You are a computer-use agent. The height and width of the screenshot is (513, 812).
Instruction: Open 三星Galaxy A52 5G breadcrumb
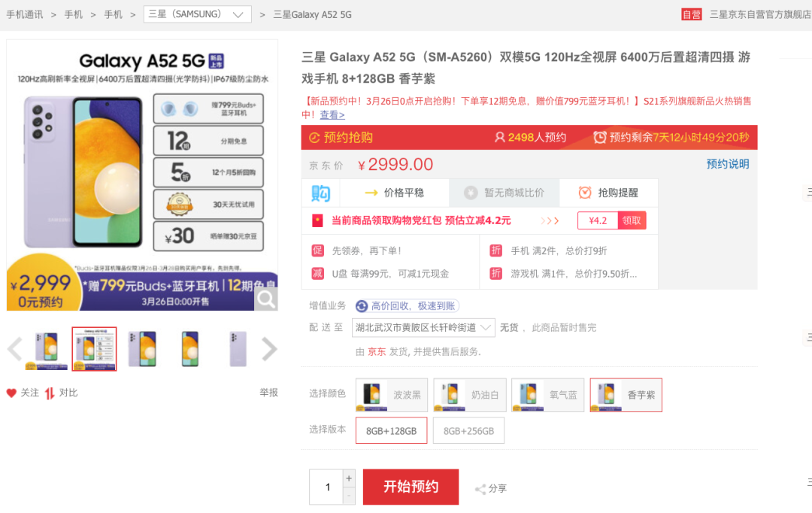(312, 14)
